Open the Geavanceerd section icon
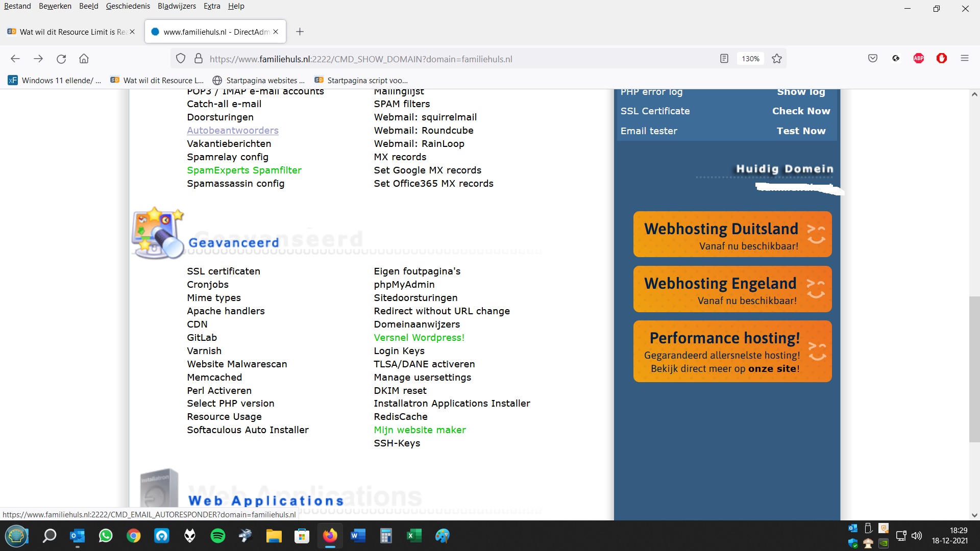The image size is (980, 551). coord(157,233)
